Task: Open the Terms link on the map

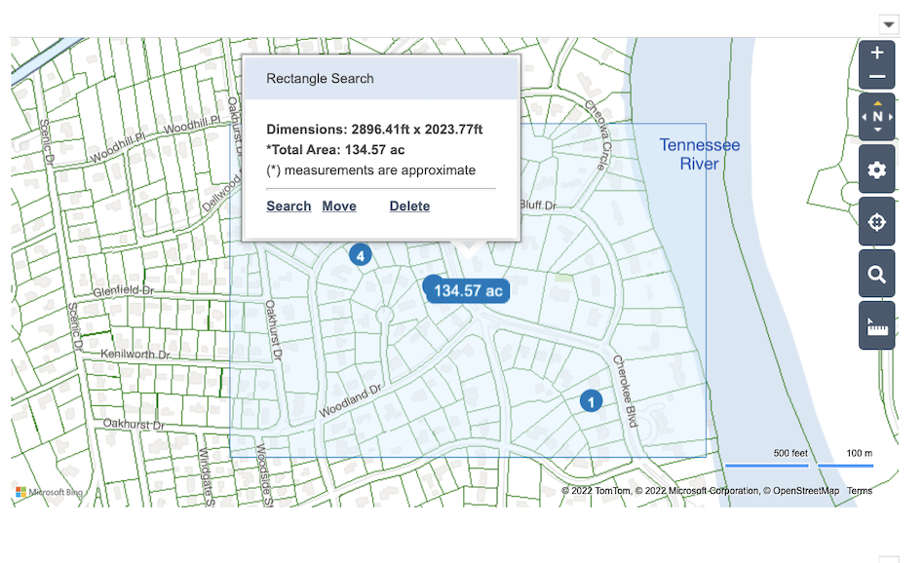Action: pos(859,491)
